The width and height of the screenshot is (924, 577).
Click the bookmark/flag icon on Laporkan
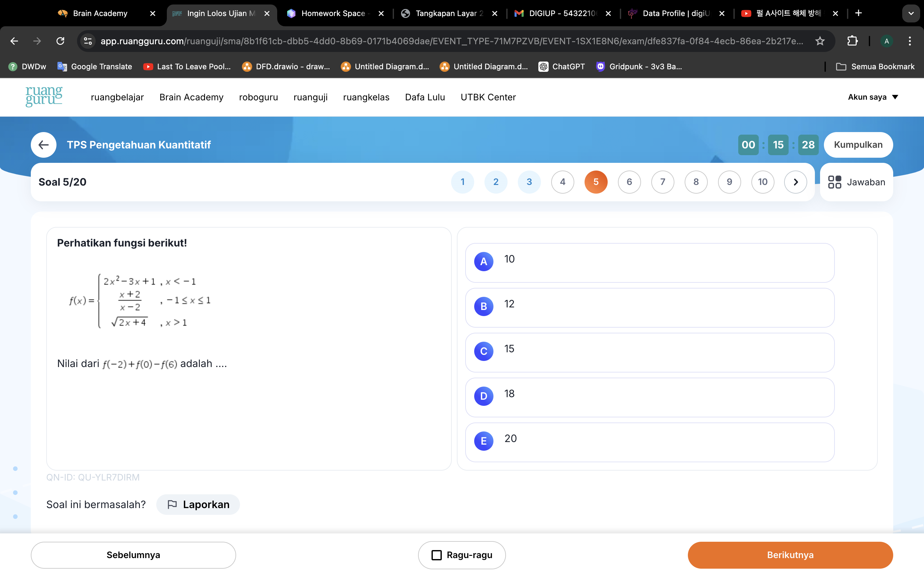click(172, 504)
